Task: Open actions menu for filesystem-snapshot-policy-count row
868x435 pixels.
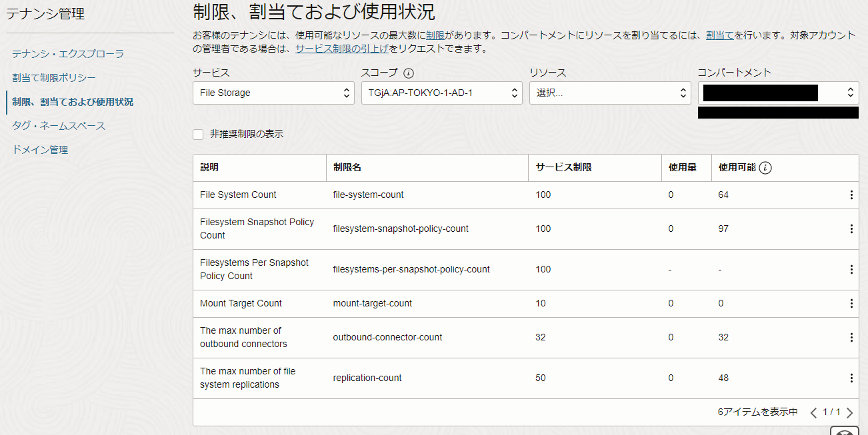Action: (x=851, y=228)
